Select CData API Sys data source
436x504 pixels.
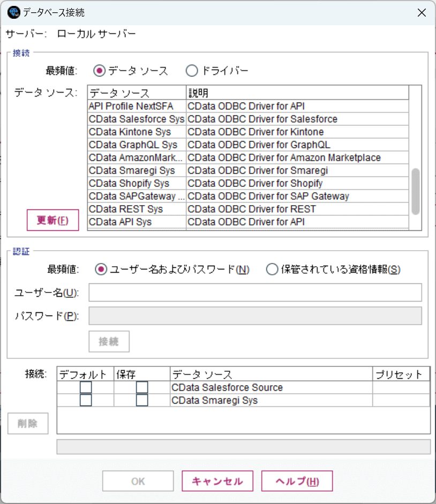pos(137,222)
